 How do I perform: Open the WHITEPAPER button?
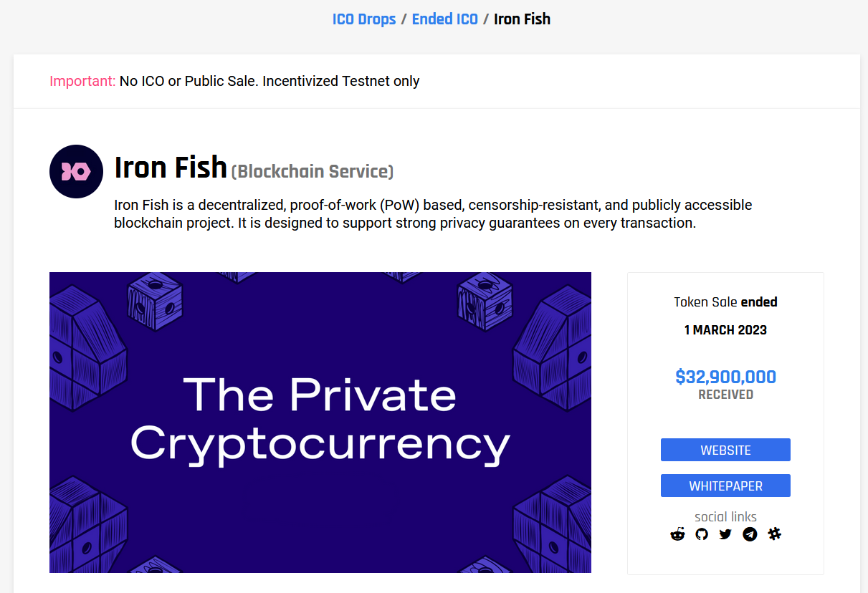pyautogui.click(x=725, y=486)
